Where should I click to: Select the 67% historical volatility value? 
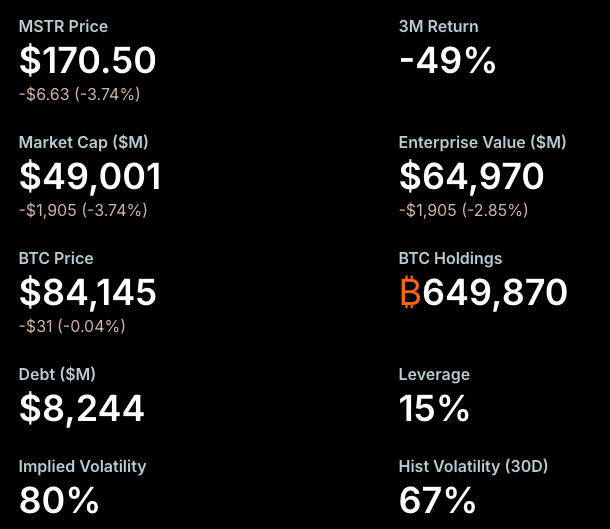[x=437, y=499]
